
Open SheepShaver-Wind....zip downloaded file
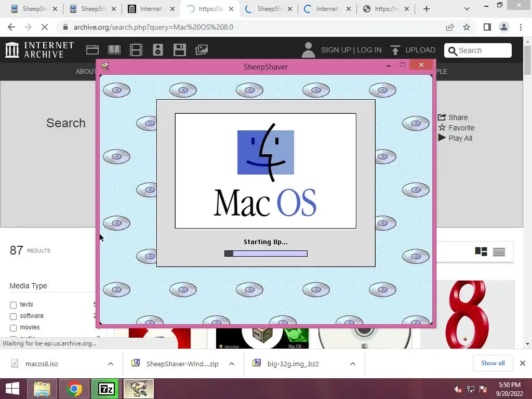click(182, 364)
